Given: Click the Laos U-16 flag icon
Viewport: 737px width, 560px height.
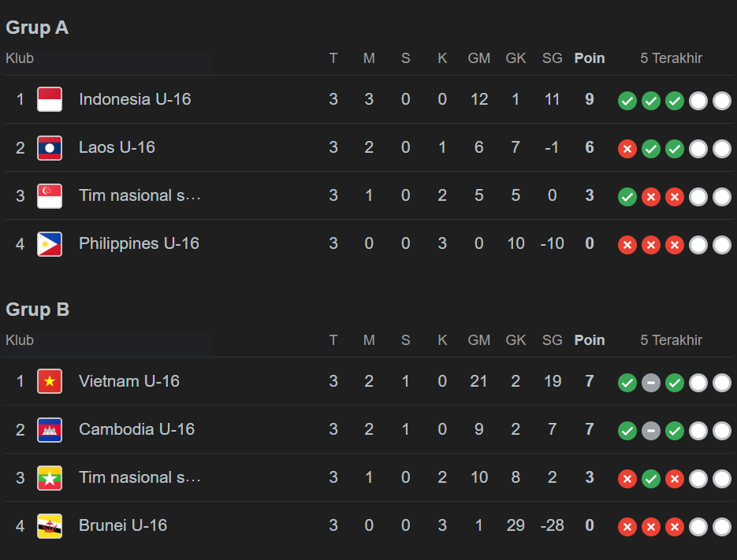Looking at the screenshot, I should tap(50, 148).
